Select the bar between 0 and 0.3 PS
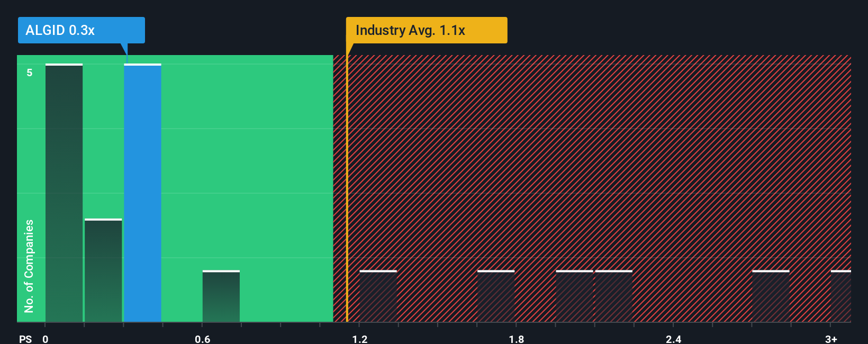The width and height of the screenshot is (868, 344). 103,270
